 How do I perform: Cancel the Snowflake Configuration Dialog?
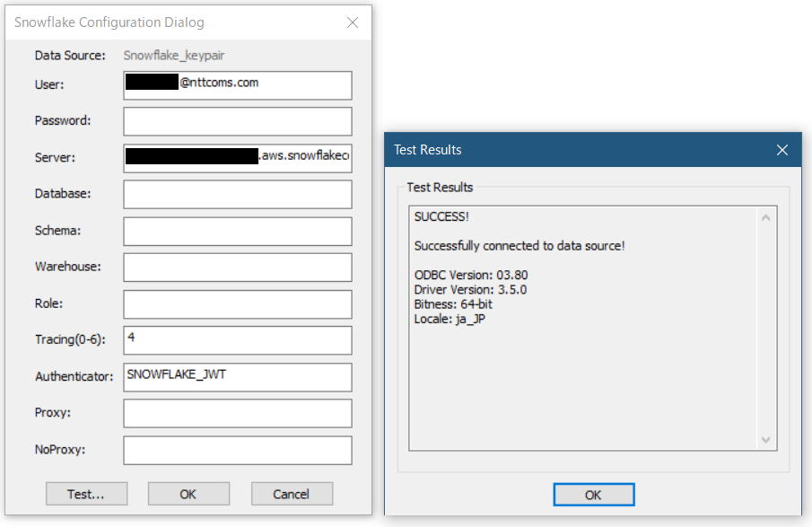tap(292, 494)
